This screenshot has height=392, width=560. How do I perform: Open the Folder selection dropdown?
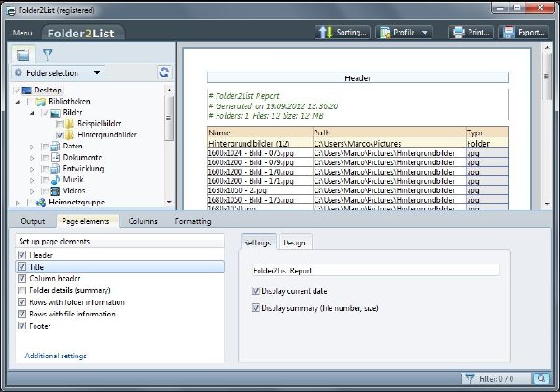tap(58, 73)
